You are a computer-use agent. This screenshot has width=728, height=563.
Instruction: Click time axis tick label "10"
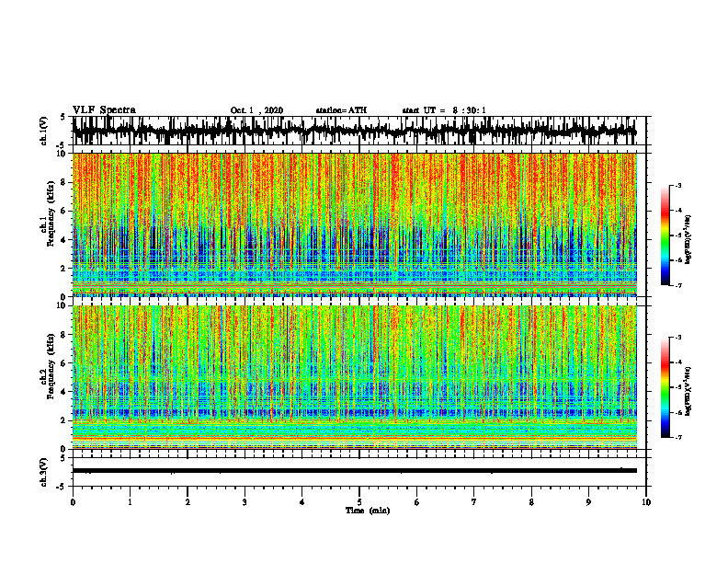click(x=646, y=502)
